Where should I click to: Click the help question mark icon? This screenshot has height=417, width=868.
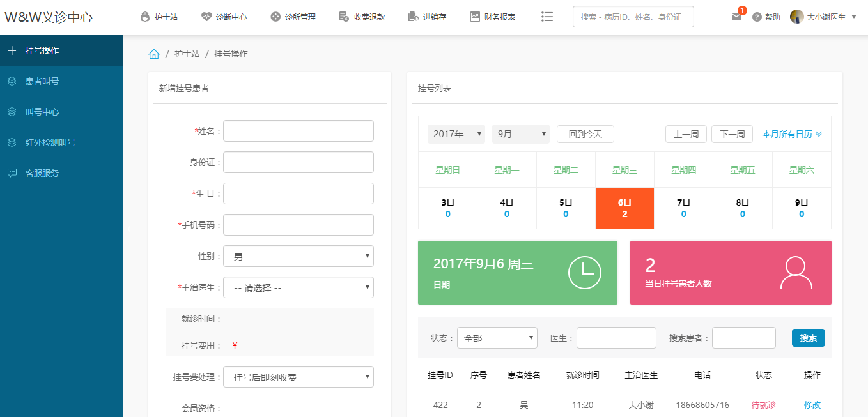click(757, 17)
